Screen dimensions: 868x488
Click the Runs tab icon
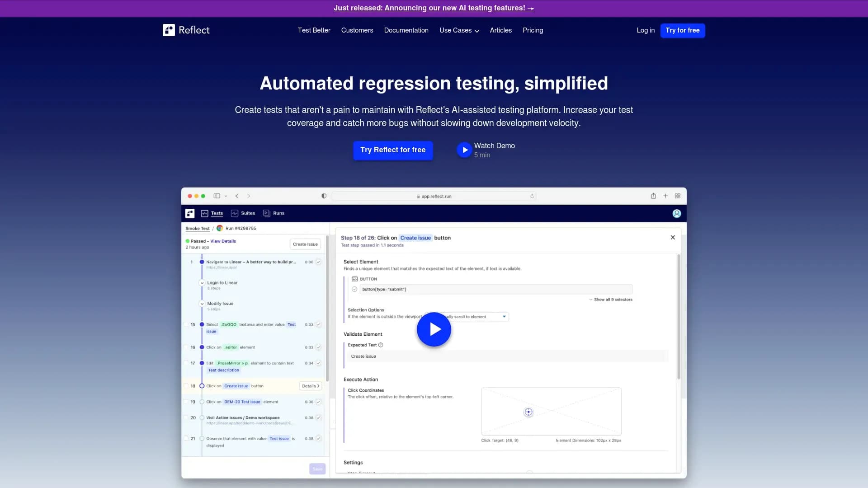coord(267,213)
